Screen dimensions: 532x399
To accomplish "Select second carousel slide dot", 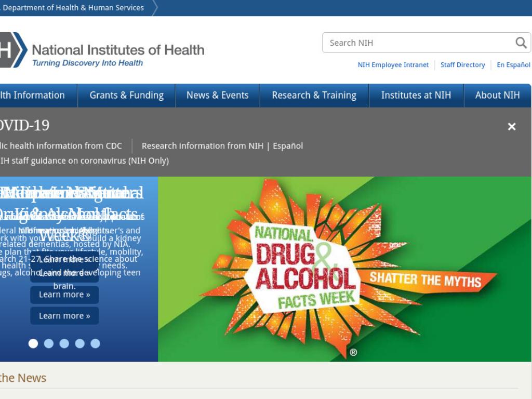I will point(48,343).
